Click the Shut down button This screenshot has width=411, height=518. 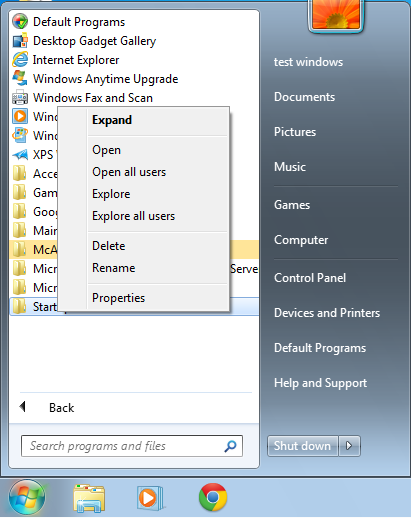coord(302,446)
